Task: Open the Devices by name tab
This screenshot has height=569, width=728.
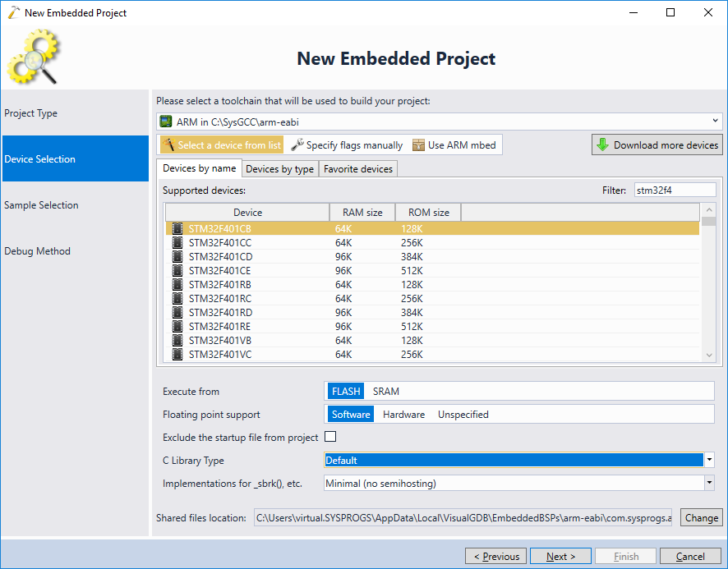Action: point(199,168)
